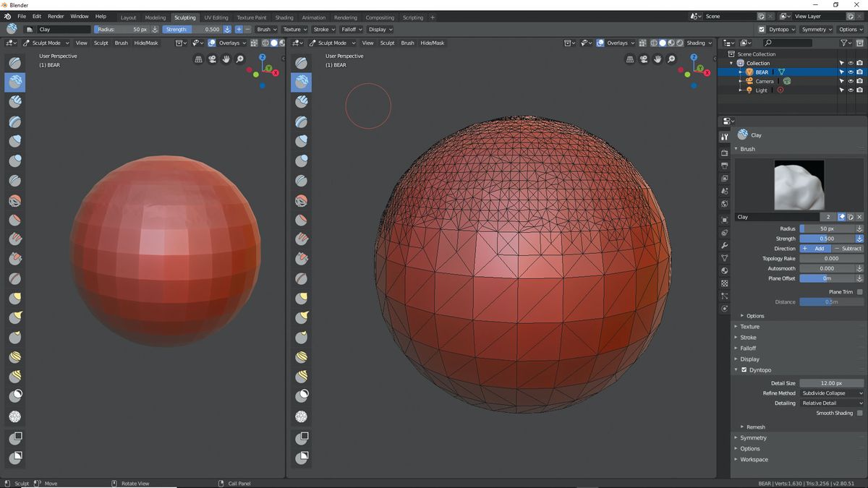Select the Clay brush in the left toolbar
The height and width of the screenshot is (488, 868).
[x=14, y=82]
